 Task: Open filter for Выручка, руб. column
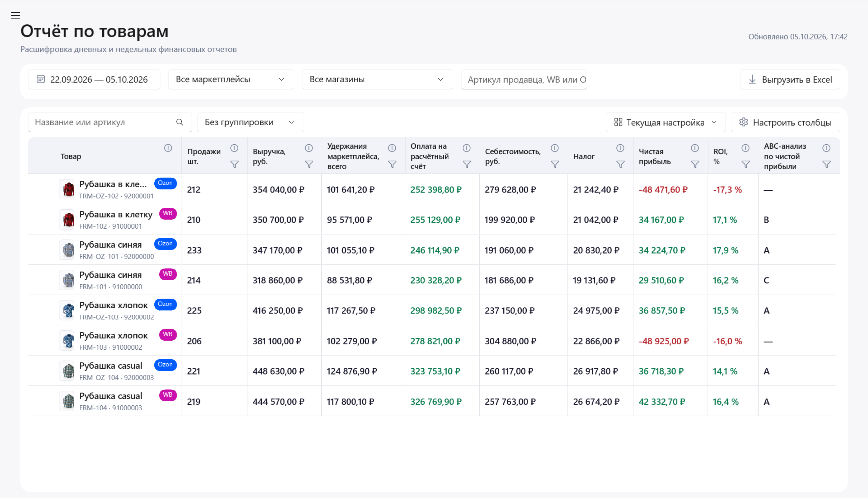point(309,164)
